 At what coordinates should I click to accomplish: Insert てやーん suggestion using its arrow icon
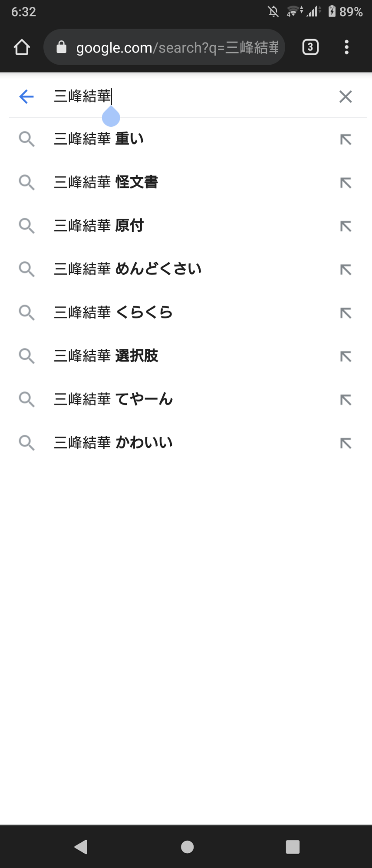coord(346,400)
